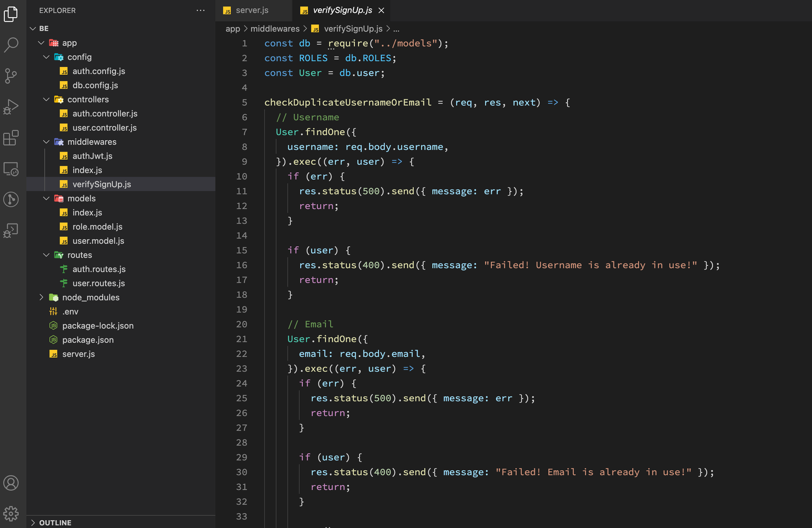Open the Explorer view in activity bar
Viewport: 812px width, 528px height.
11,14
